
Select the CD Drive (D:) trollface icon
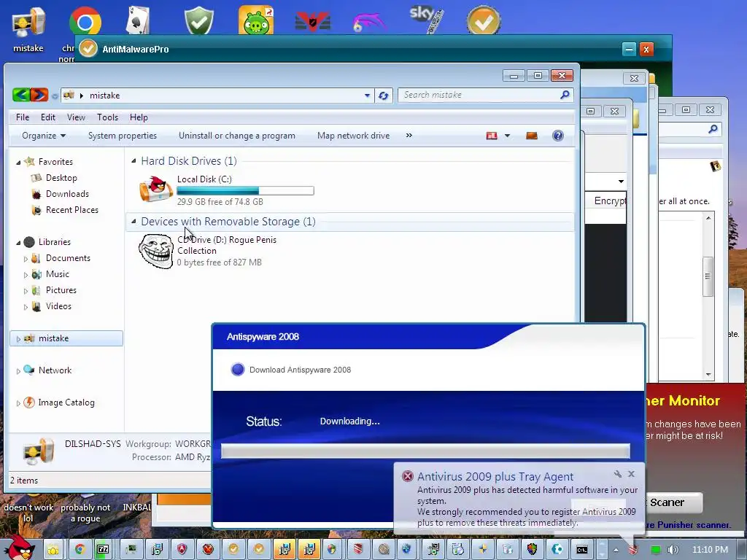click(156, 251)
